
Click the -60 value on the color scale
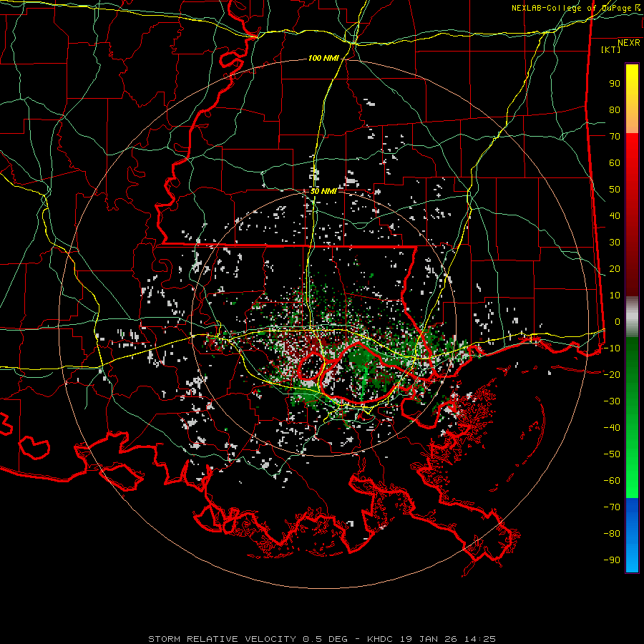pos(612,481)
